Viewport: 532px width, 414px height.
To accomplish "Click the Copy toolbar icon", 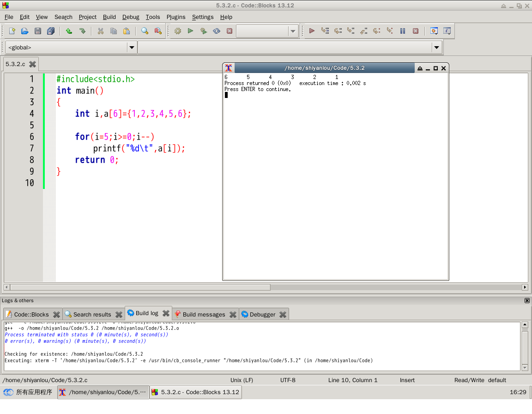I will point(113,31).
